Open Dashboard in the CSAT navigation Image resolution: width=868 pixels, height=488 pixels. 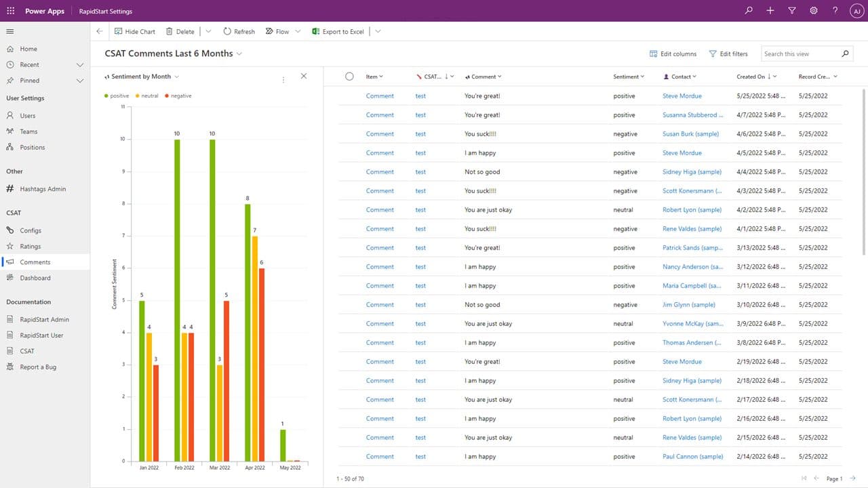[x=35, y=278]
